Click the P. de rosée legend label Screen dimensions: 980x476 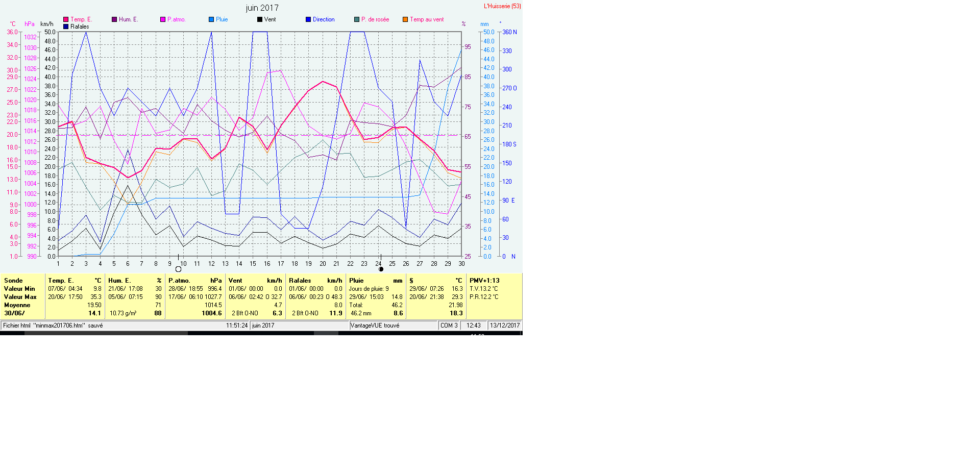tap(375, 19)
